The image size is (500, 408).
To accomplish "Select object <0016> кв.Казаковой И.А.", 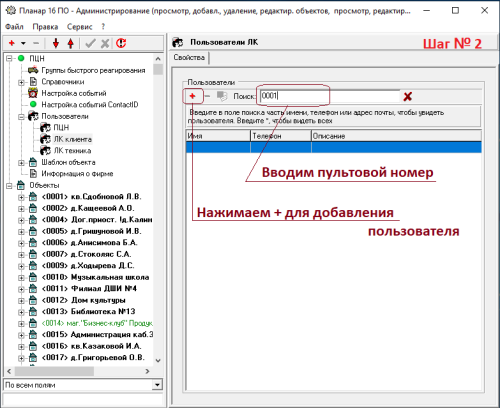I will [x=92, y=346].
